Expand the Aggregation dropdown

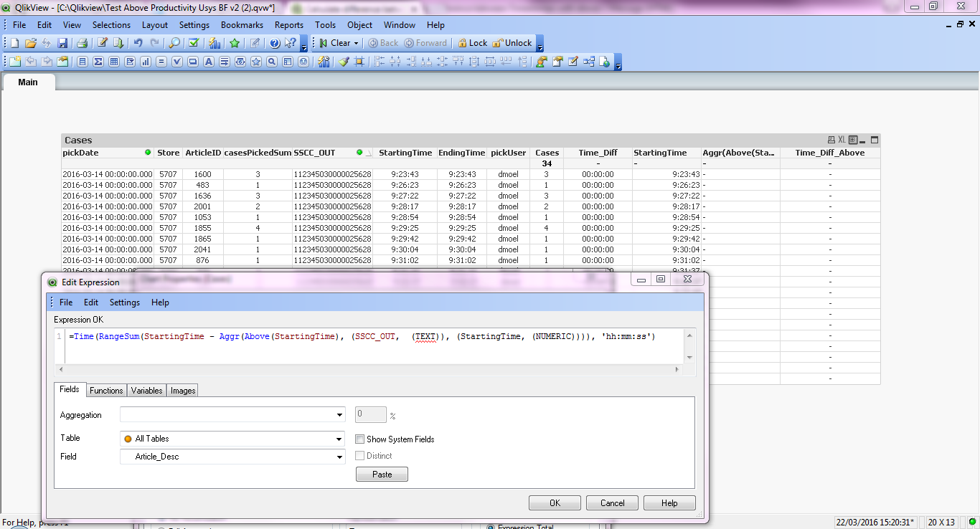[339, 415]
